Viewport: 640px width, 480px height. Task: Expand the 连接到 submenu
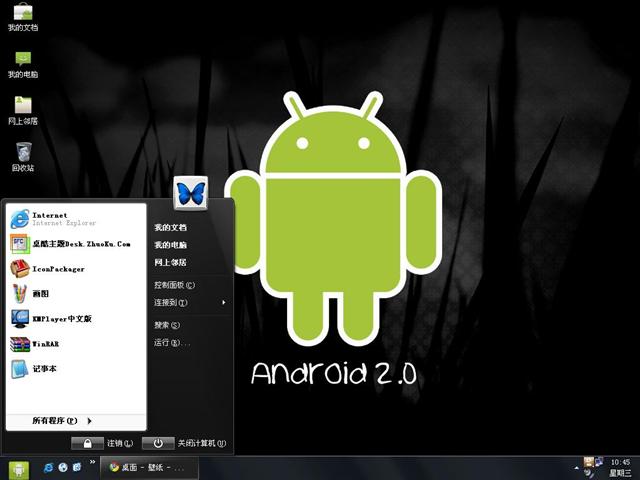190,302
